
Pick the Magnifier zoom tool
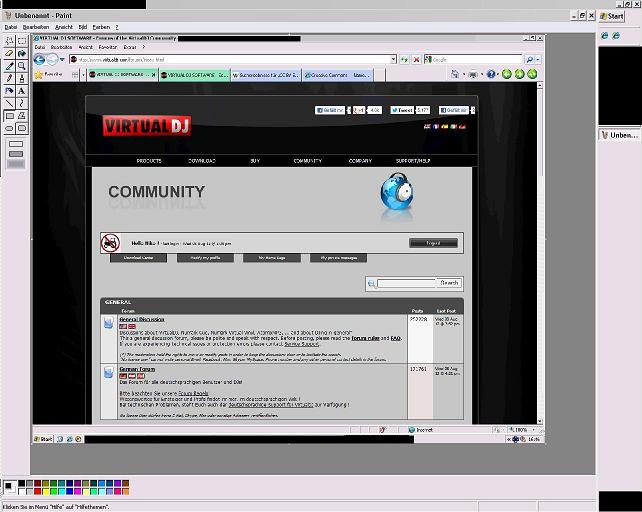(x=21, y=65)
